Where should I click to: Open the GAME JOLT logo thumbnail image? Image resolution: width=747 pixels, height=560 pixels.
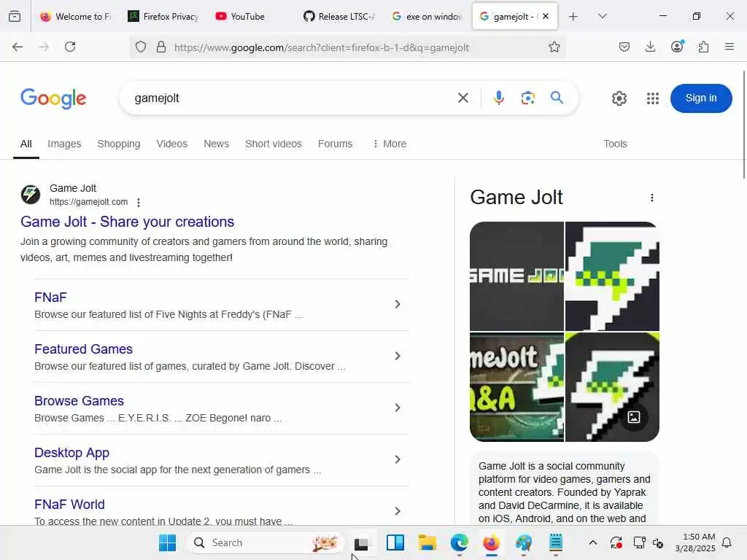coord(516,276)
